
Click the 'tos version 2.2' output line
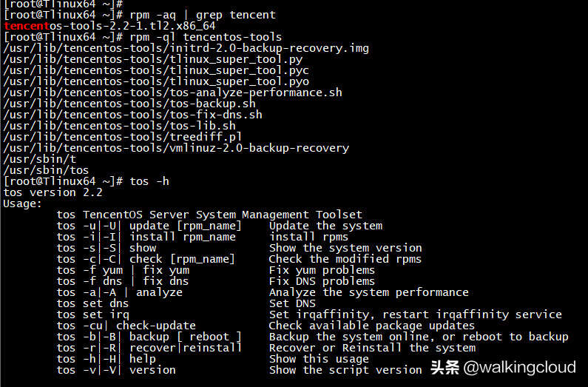(x=53, y=192)
